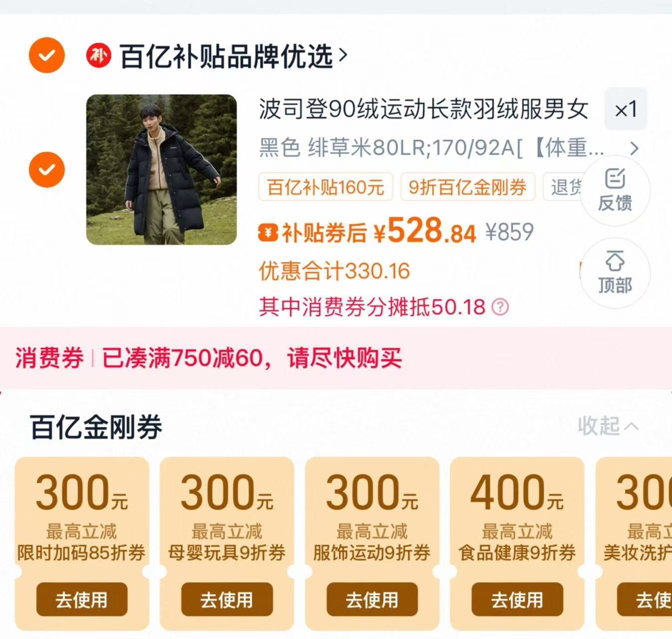
Task: Tap the red 补 subsidy badge icon
Action: pos(98,55)
